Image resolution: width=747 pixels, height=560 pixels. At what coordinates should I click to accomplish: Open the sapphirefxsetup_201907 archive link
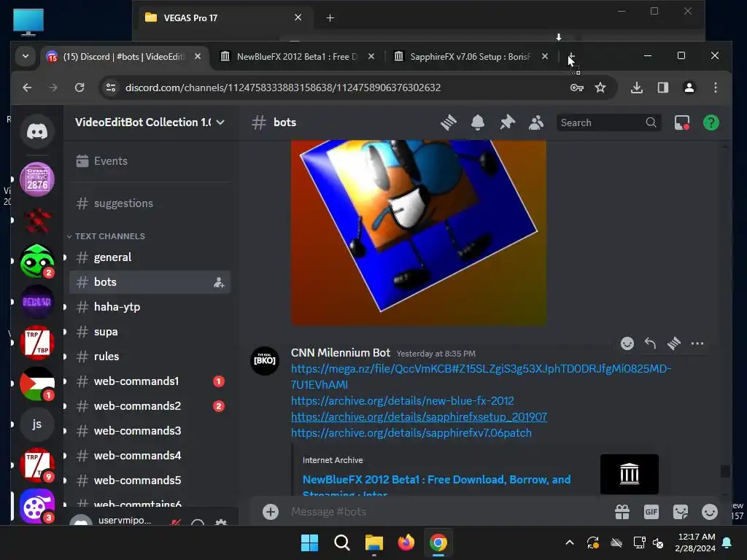419,417
